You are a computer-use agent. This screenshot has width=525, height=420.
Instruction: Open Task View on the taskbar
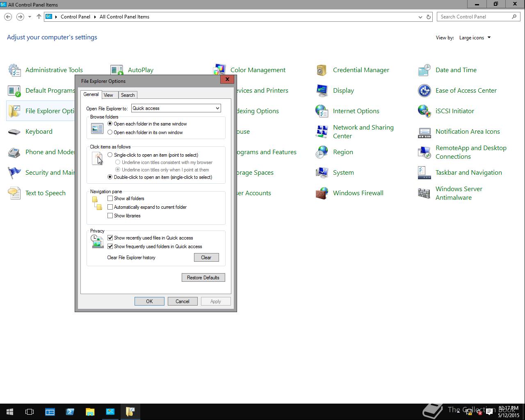30,412
